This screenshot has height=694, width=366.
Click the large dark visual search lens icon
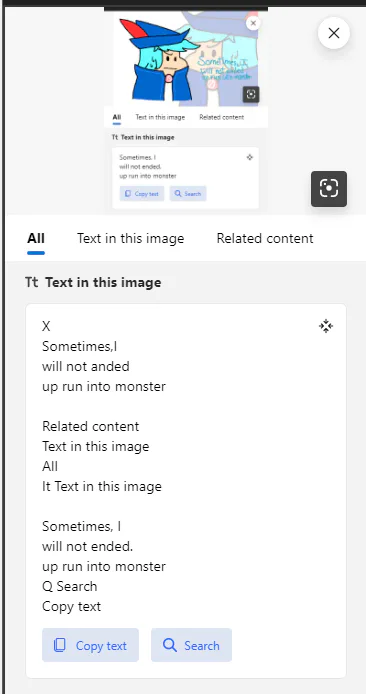(x=329, y=189)
